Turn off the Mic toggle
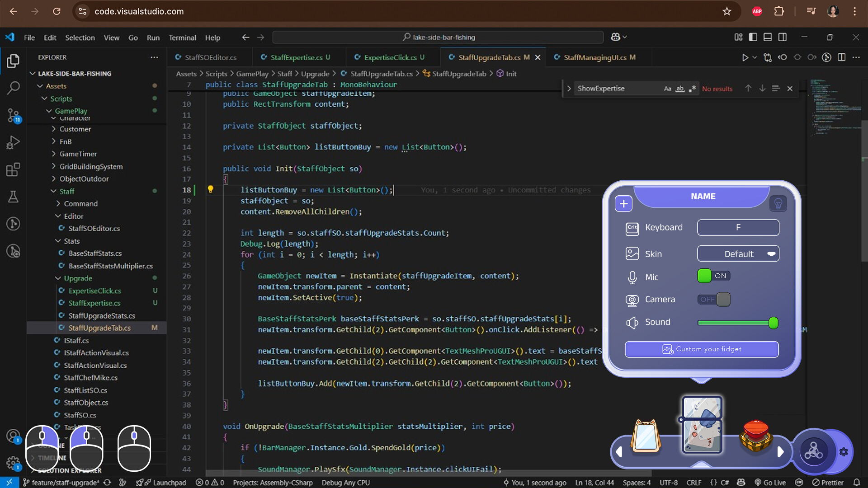Screen dimensions: 868x488 [x=714, y=276]
